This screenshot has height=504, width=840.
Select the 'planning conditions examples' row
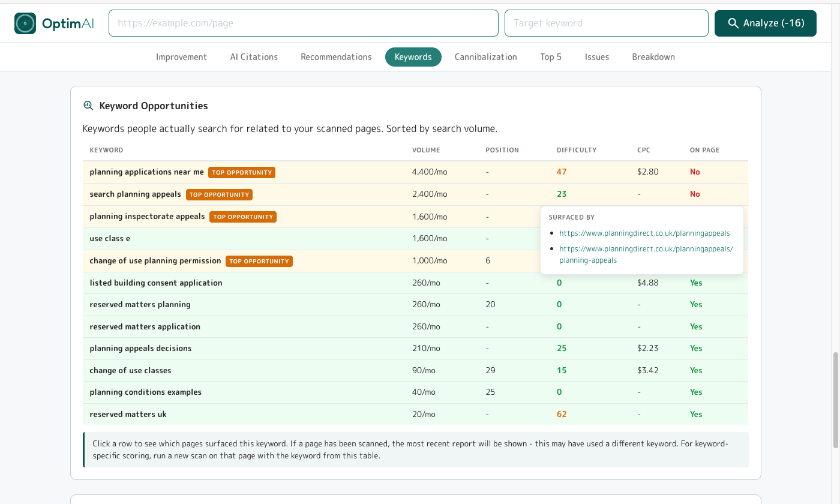415,392
